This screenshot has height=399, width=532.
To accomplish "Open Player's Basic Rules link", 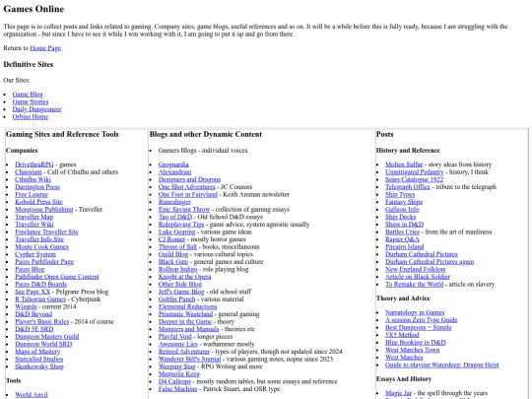I will 42,321.
